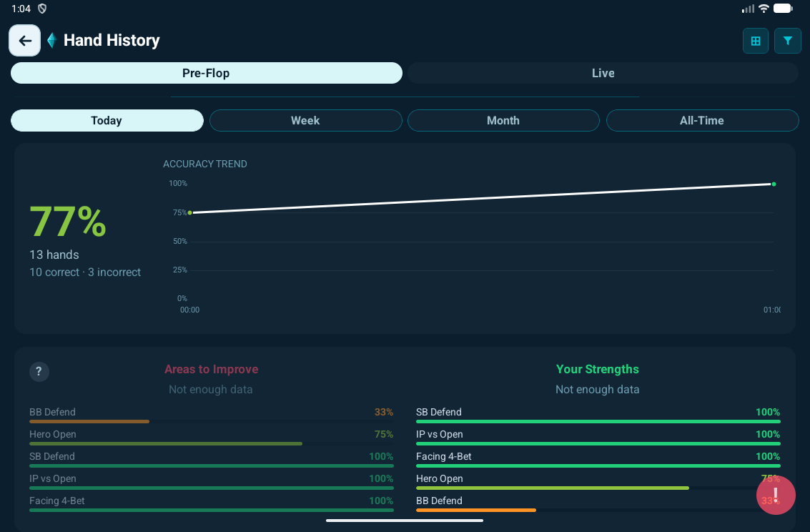810x532 pixels.
Task: Tap the Wi-Fi status icon
Action: [x=764, y=9]
